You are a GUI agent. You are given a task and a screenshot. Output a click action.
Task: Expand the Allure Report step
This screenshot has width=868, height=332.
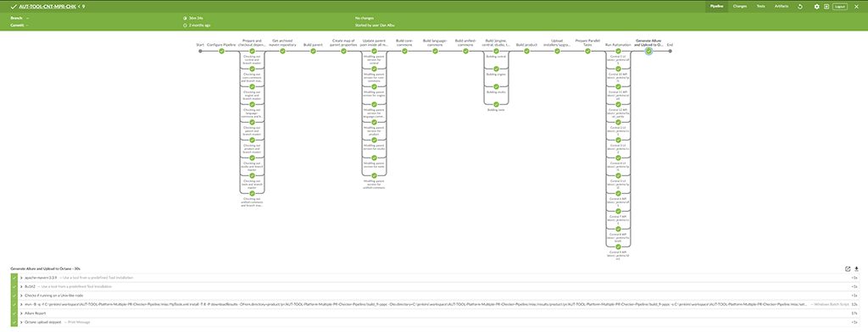coord(434,313)
